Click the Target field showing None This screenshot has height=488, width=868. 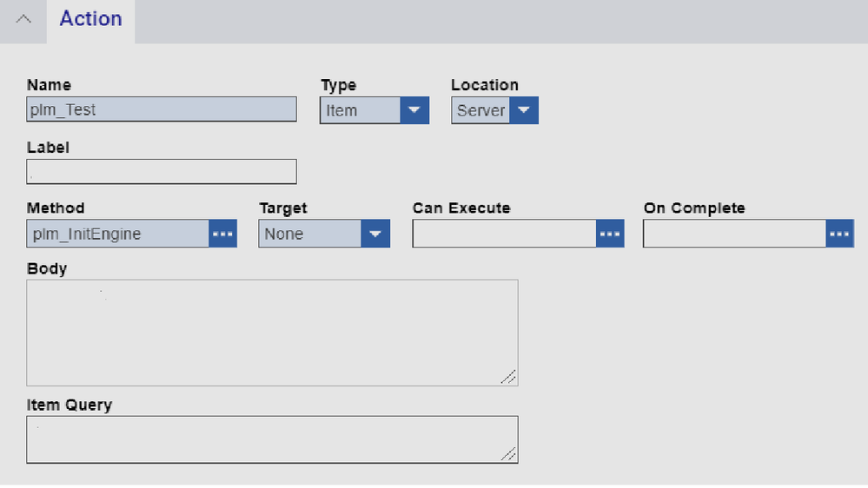click(310, 234)
